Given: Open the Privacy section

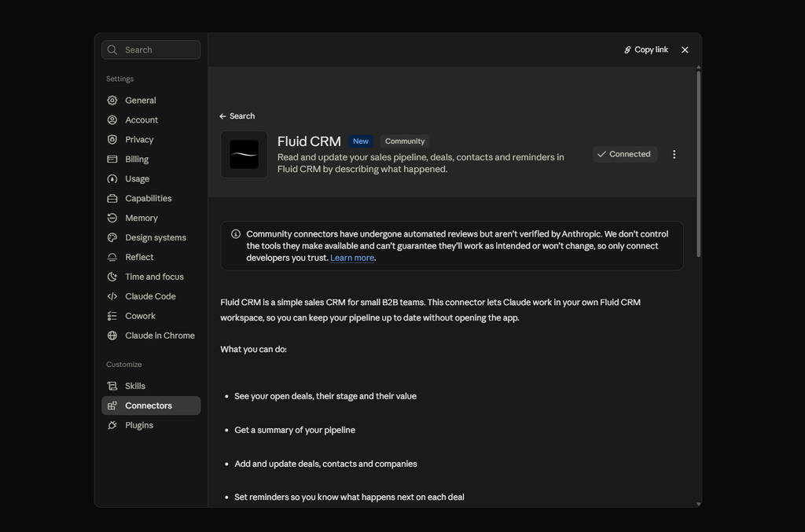Looking at the screenshot, I should click(151, 140).
